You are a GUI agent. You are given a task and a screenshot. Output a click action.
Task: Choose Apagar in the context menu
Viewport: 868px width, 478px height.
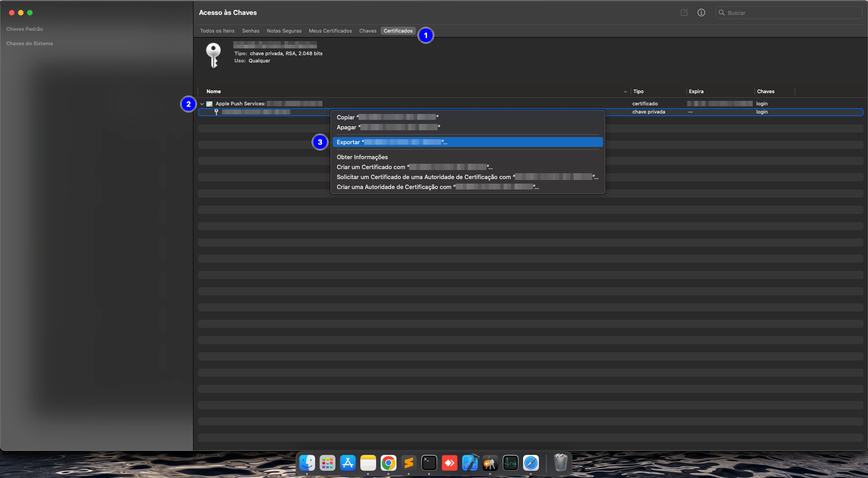pyautogui.click(x=467, y=127)
